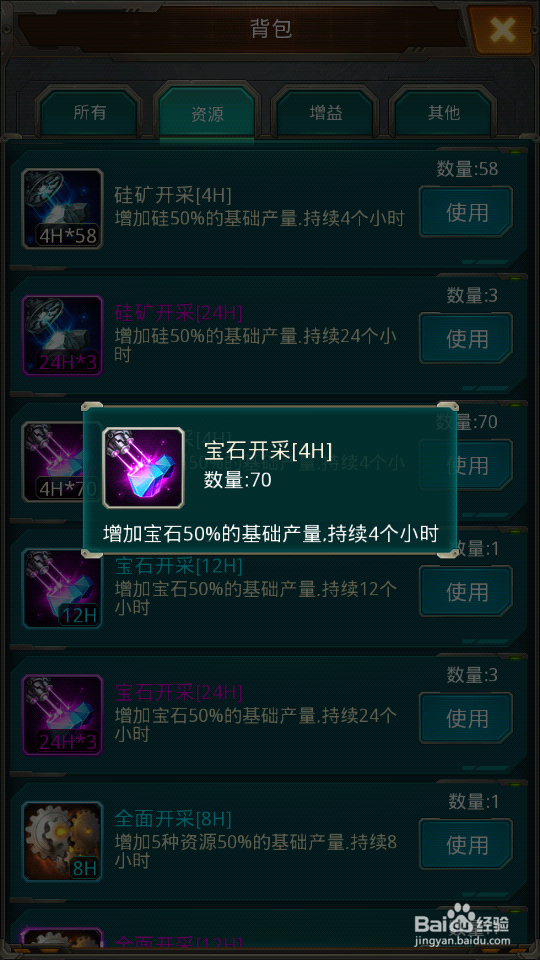Tap the 宝石开采 12H item icon
The image size is (540, 960).
pos(62,588)
